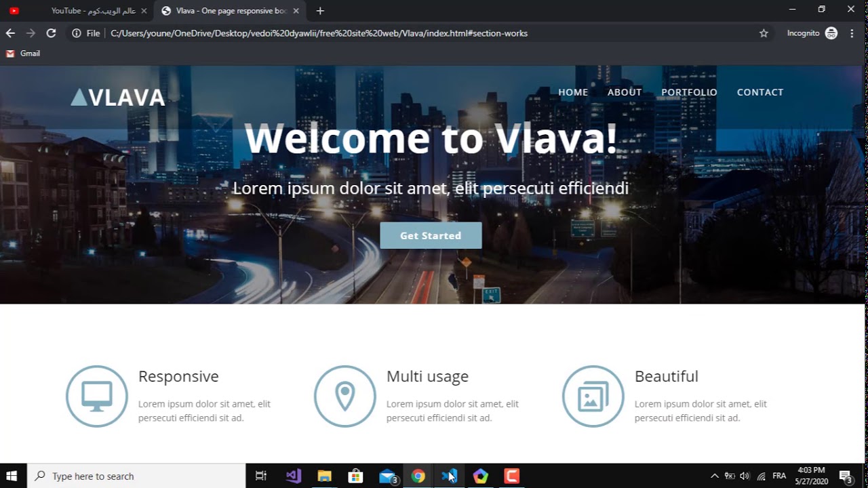Select the Vlava one page responsive tab
This screenshot has width=868, height=488.
[231, 11]
